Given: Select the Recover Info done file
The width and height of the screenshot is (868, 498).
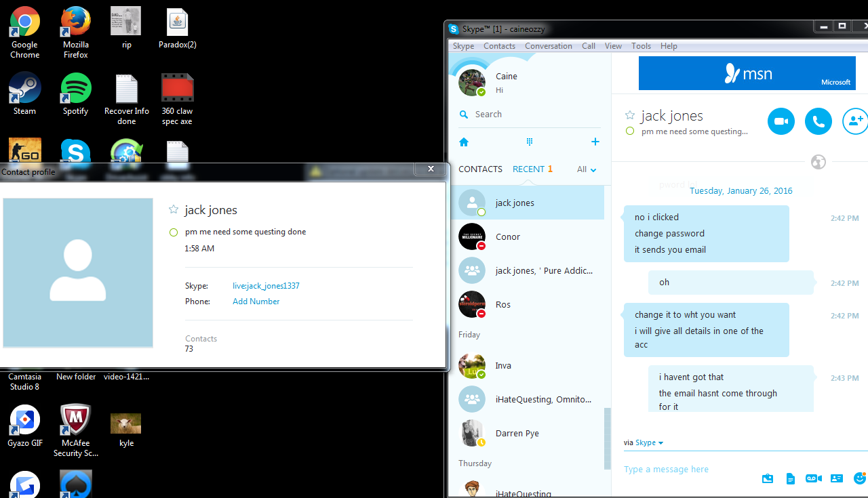Looking at the screenshot, I should pos(127,99).
